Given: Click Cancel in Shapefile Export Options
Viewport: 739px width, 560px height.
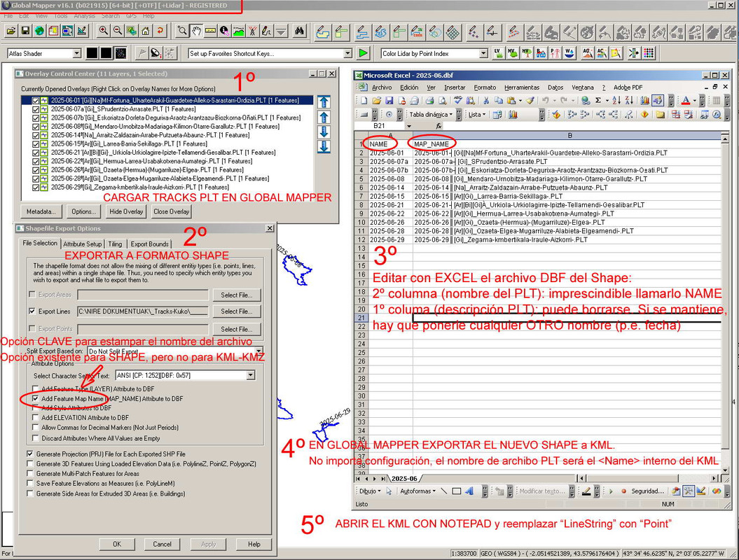Looking at the screenshot, I should point(162,544).
